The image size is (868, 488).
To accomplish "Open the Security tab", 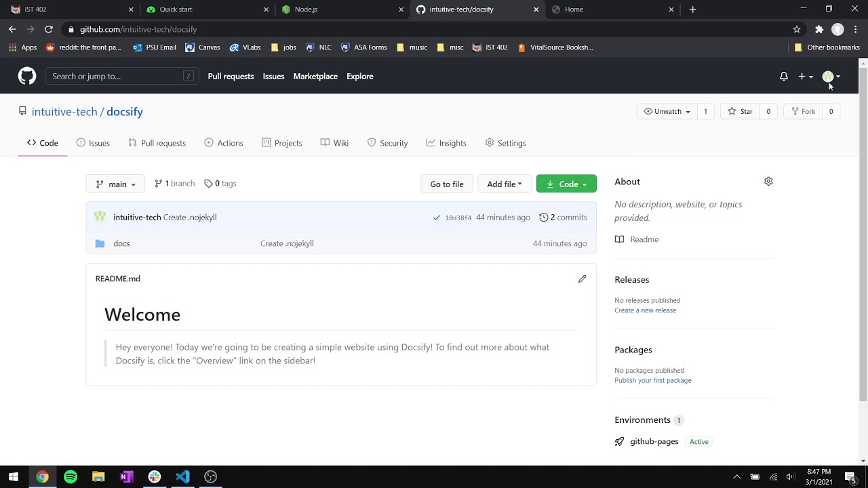I will pos(388,143).
